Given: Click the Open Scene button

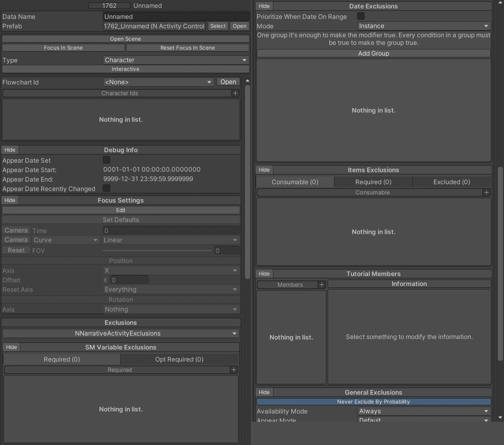Looking at the screenshot, I should click(x=125, y=39).
